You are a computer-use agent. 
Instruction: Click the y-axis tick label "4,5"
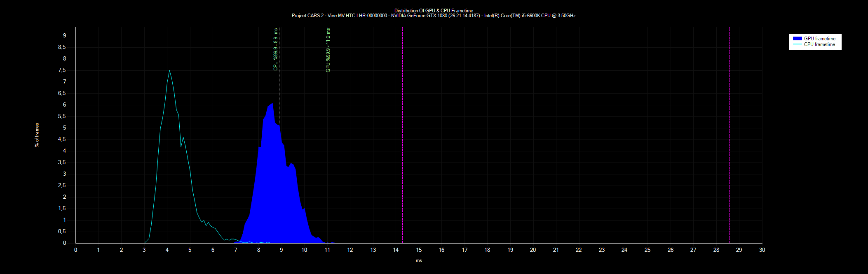point(62,139)
